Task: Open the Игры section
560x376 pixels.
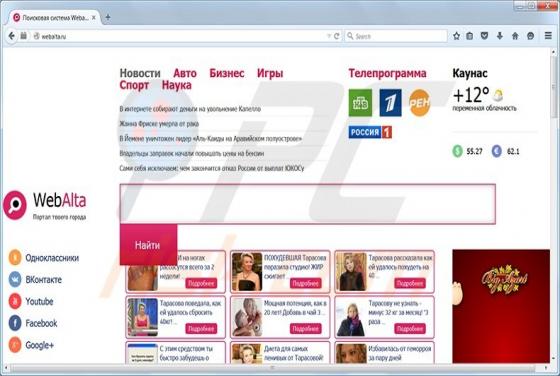Action: click(x=270, y=73)
